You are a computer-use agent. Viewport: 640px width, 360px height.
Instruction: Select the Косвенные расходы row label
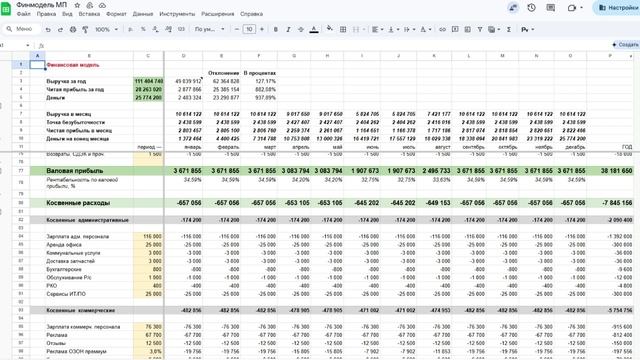pyautogui.click(x=78, y=203)
